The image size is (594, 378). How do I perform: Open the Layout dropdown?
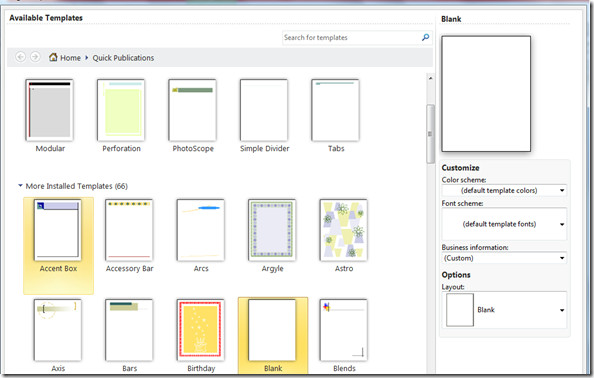click(x=504, y=310)
